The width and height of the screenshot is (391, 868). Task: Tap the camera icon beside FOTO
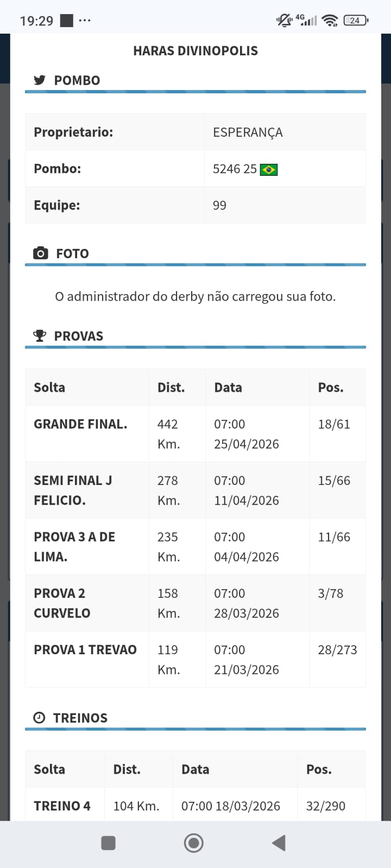pyautogui.click(x=41, y=253)
